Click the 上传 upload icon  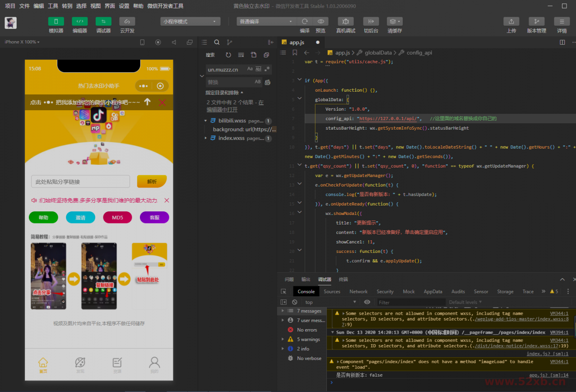511,21
